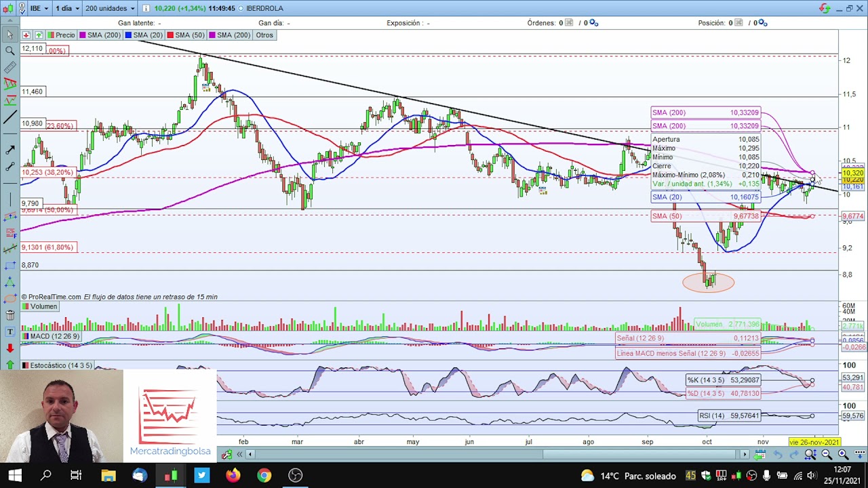This screenshot has width=868, height=488.
Task: Toggle the link radio next to IBERDROLA
Action: (241, 8)
